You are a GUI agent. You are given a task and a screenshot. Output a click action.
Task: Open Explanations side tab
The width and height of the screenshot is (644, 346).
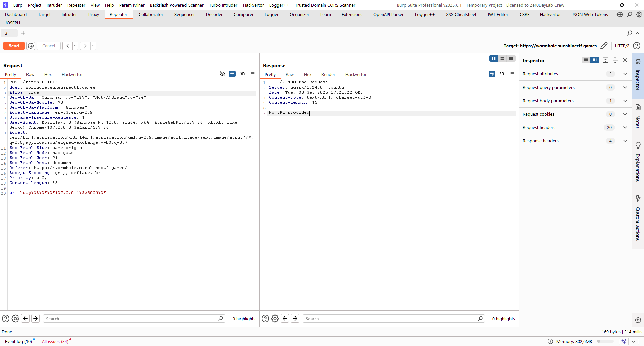click(638, 164)
